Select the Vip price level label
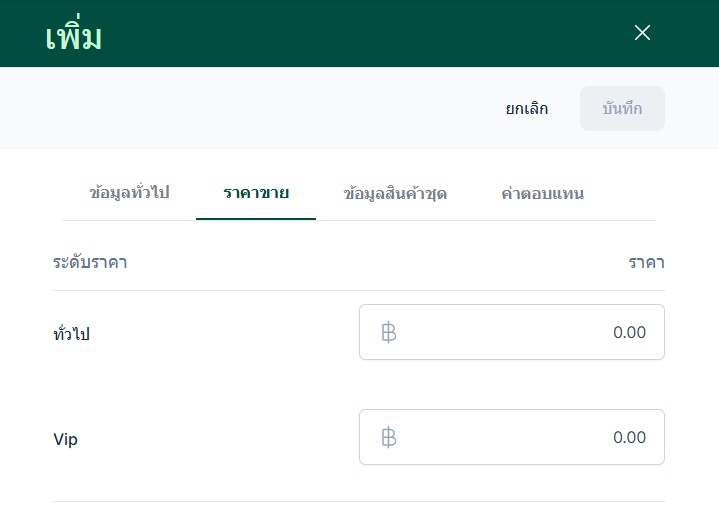 (65, 439)
